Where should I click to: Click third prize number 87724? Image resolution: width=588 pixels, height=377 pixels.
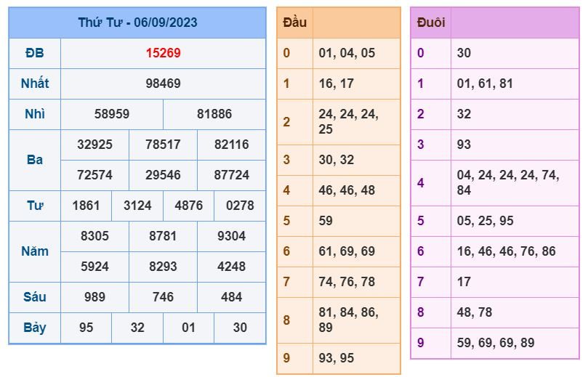(x=231, y=175)
